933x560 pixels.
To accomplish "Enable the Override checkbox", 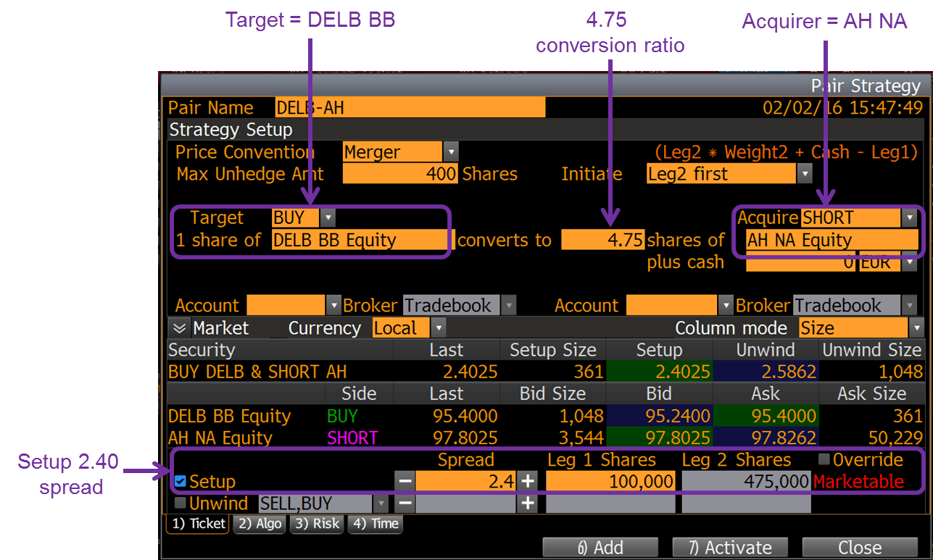I will point(826,459).
